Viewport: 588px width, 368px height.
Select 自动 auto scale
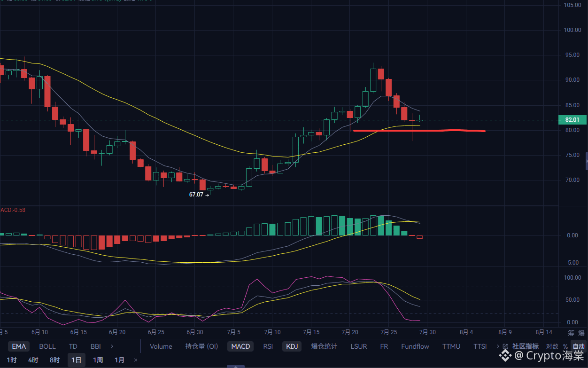click(579, 346)
